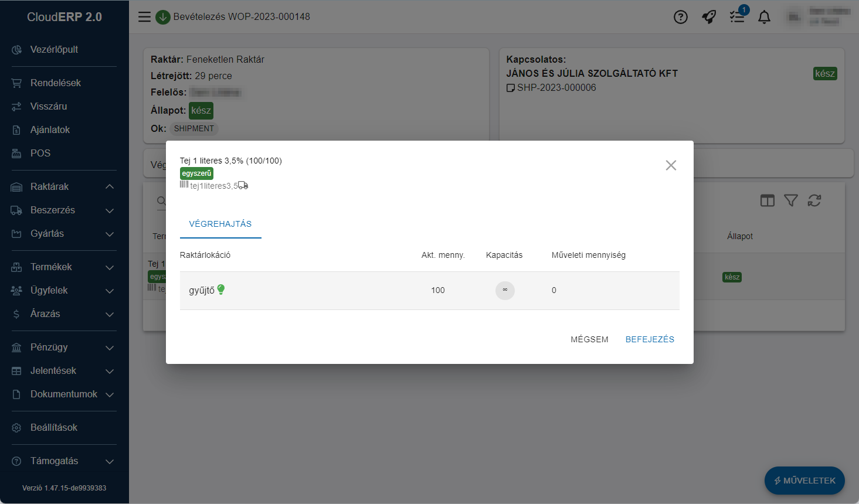Click the refresh sync icon

point(814,200)
